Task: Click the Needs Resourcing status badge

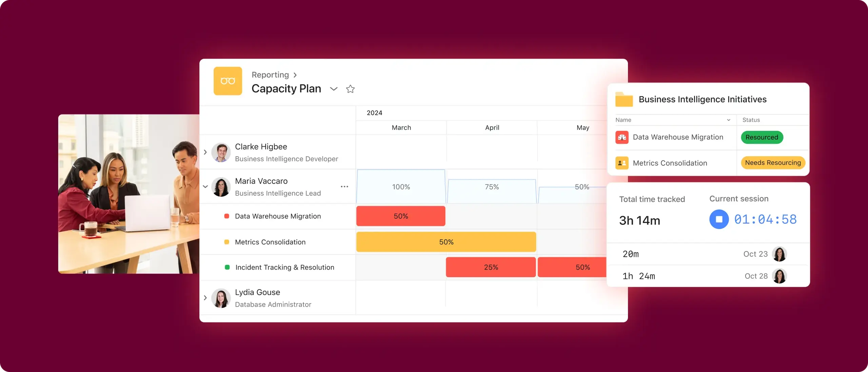Action: point(773,162)
